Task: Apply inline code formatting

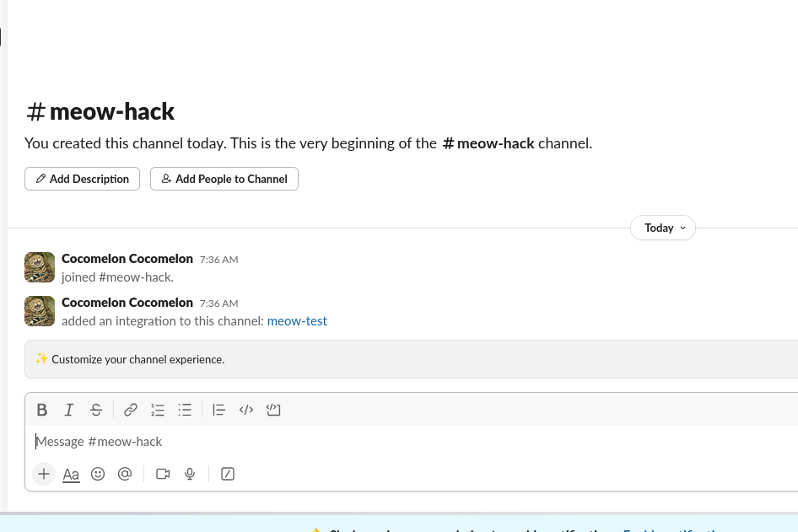Action: (246, 410)
